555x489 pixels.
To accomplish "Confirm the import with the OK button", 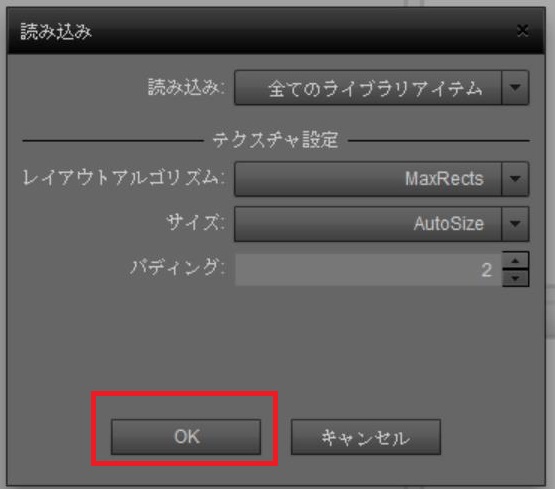I will pyautogui.click(x=186, y=437).
